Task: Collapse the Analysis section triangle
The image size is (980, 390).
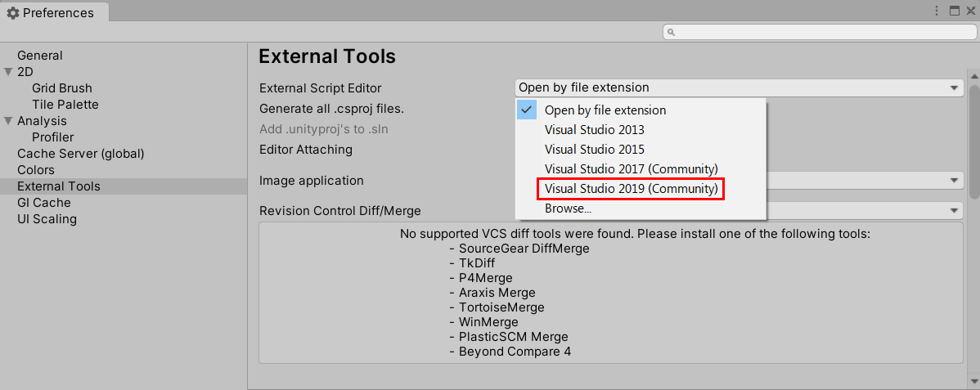Action: 8,121
